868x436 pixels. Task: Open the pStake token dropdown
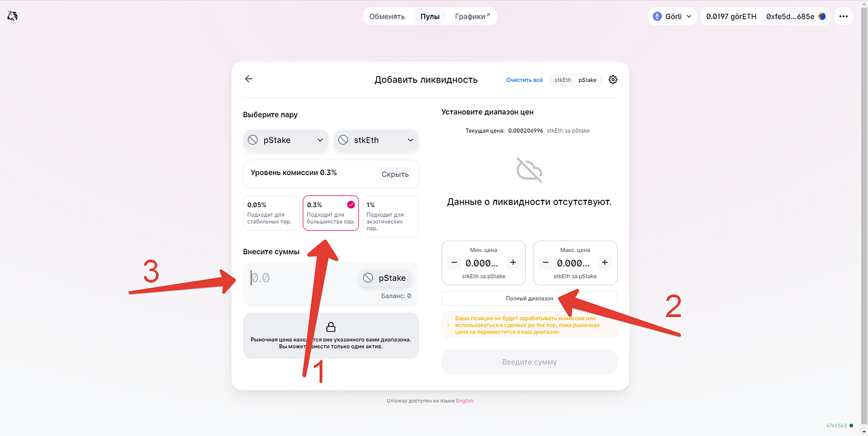click(x=286, y=140)
